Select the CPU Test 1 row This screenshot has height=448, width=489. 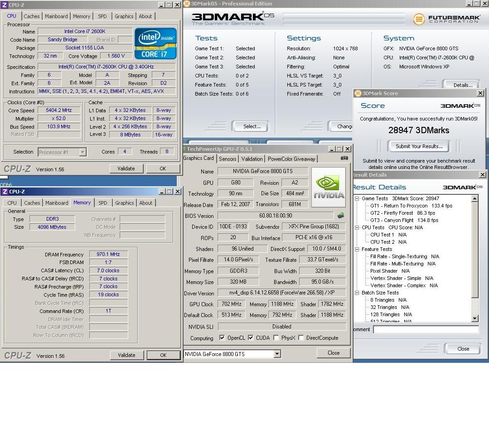(x=388, y=235)
